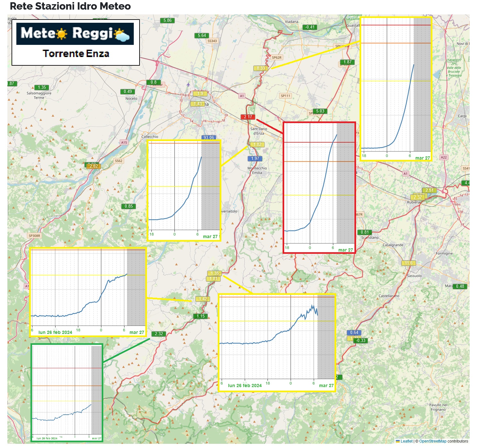Select the green 0.49 marker near Noceto
This screenshot has width=477, height=448.
[x=128, y=92]
